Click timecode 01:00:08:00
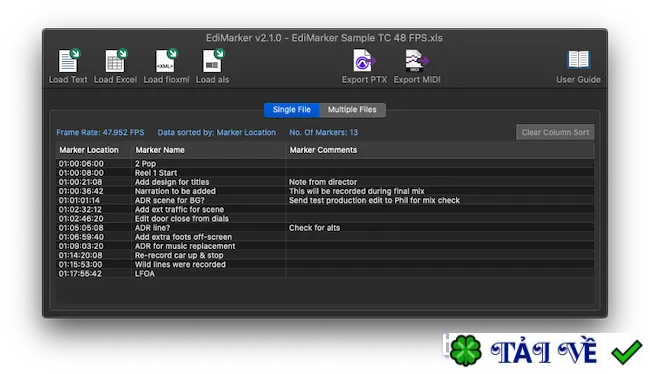The height and width of the screenshot is (374, 650). pyautogui.click(x=81, y=173)
